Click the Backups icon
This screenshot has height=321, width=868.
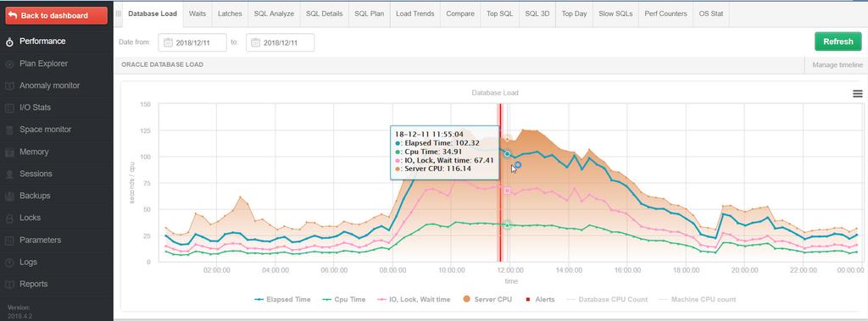[9, 196]
